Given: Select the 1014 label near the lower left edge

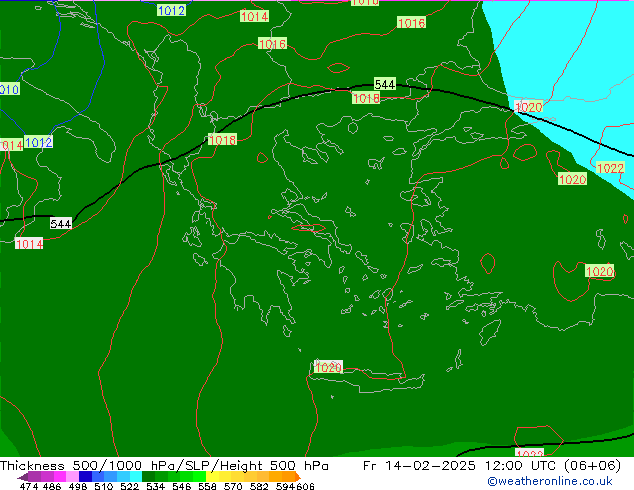Looking at the screenshot, I should pos(29,244).
